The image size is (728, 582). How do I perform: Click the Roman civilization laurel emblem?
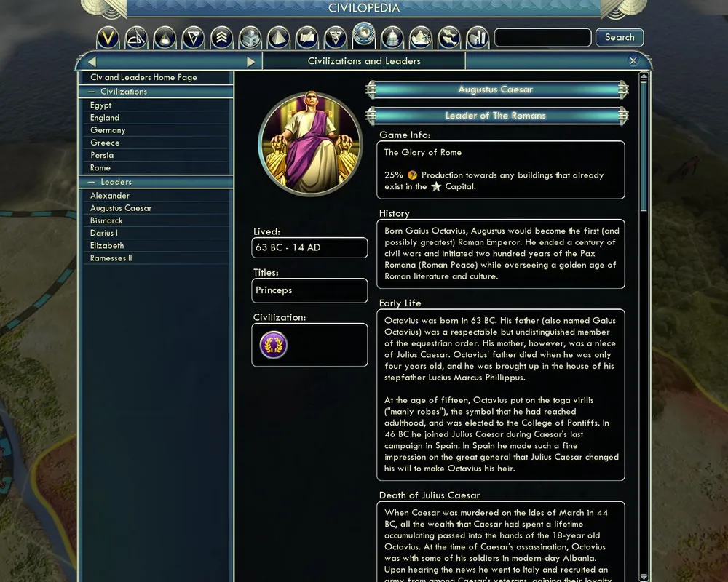pos(274,345)
